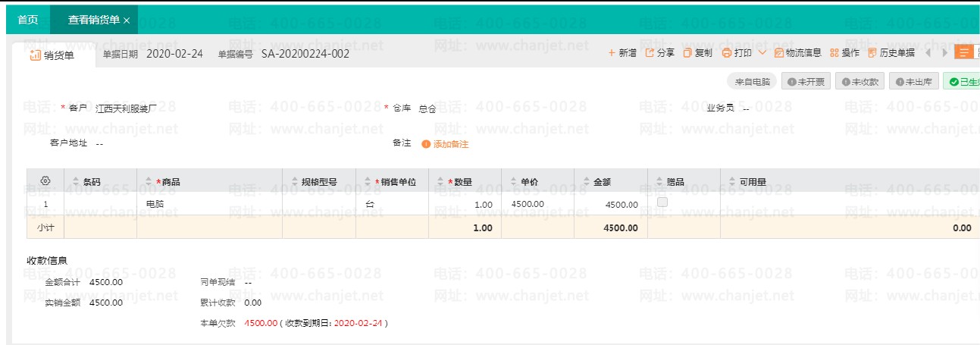The width and height of the screenshot is (980, 345).
Task: Go to previous document arrow
Action: coord(928,53)
